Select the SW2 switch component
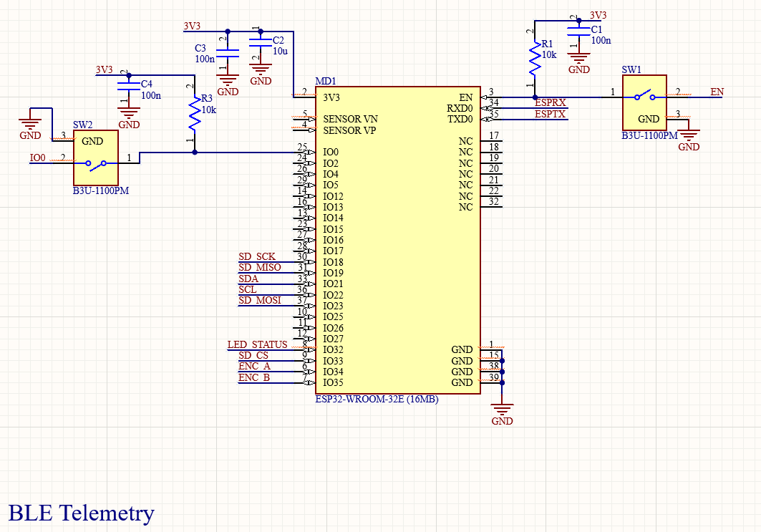The height and width of the screenshot is (532, 761). (x=96, y=158)
